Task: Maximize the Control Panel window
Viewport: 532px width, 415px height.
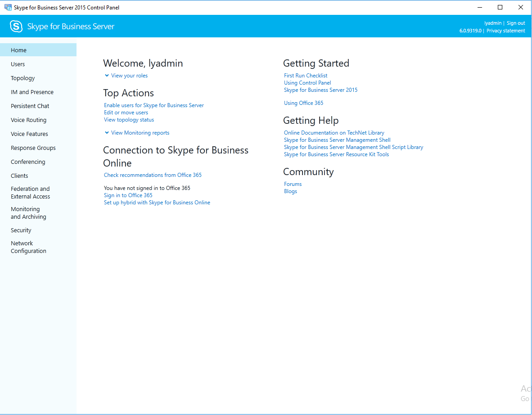Action: [500, 7]
